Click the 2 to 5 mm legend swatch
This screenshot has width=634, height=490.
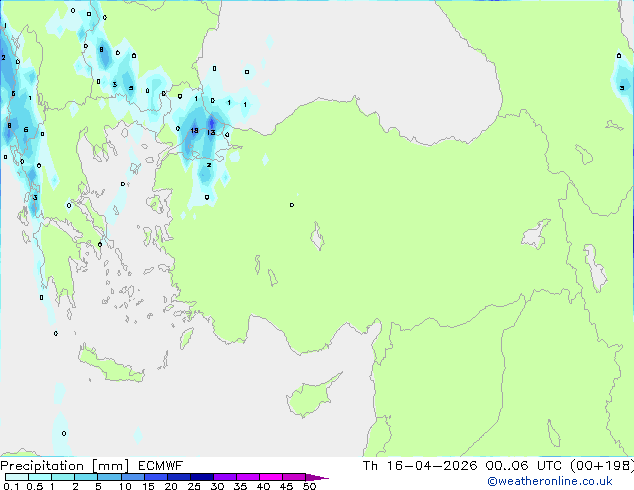pos(86,477)
